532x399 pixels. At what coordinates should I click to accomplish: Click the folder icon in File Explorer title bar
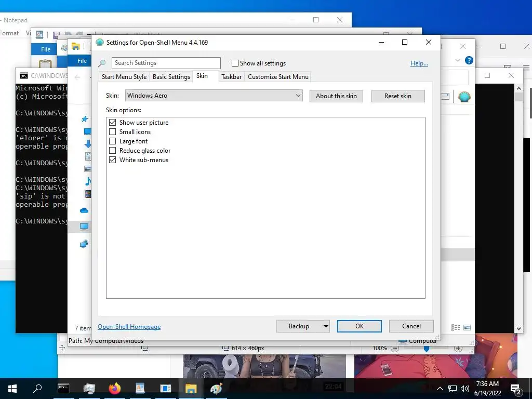[x=76, y=46]
